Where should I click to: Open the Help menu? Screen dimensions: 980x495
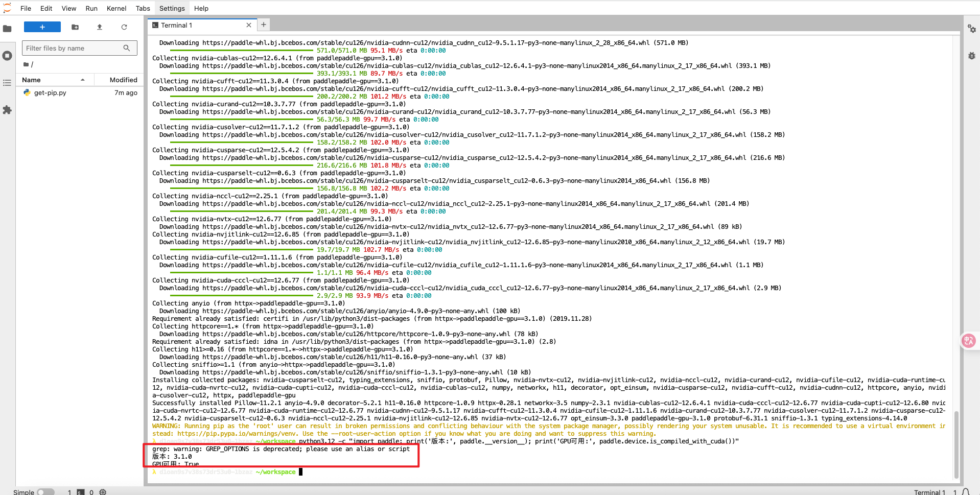click(x=201, y=8)
